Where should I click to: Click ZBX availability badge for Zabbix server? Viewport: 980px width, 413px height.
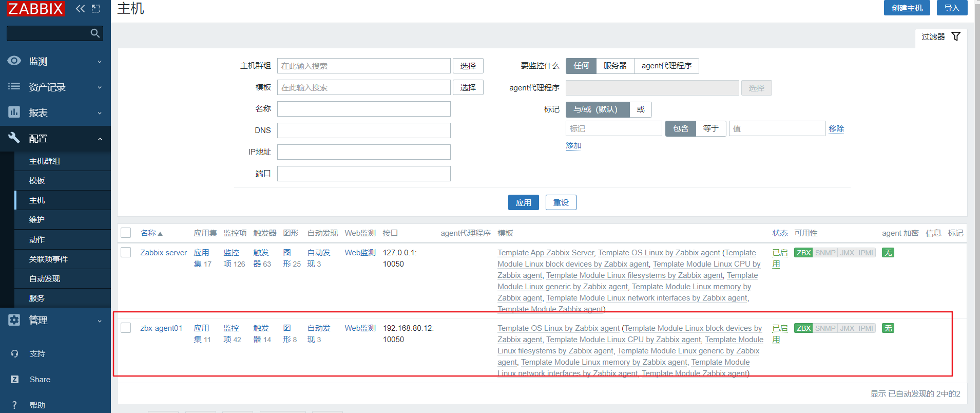[803, 253]
